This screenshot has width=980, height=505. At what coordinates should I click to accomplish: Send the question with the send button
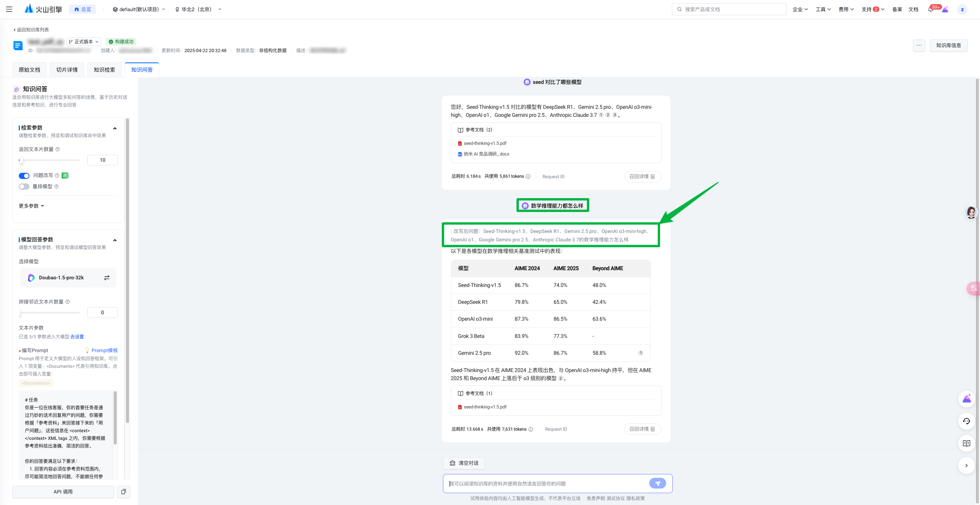pos(657,483)
